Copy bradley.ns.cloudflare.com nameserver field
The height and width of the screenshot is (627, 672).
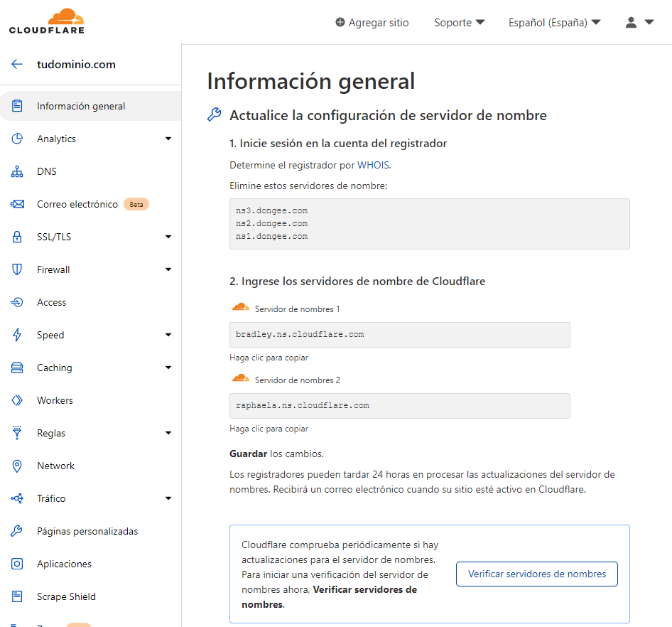[399, 335]
